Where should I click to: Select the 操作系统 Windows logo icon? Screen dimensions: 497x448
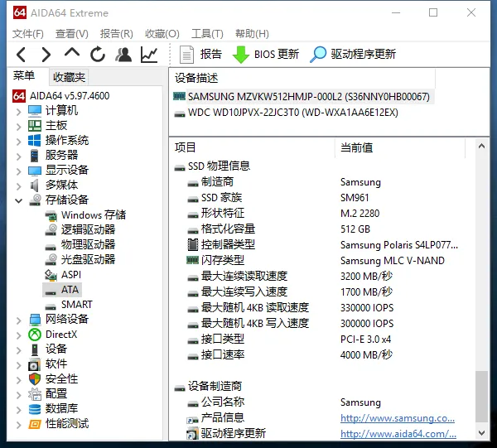click(x=35, y=140)
